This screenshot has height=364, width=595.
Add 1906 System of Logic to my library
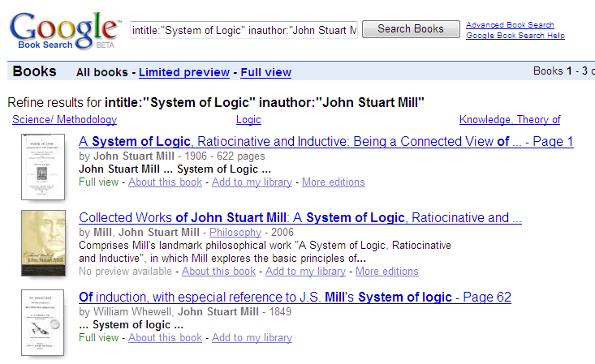click(252, 182)
